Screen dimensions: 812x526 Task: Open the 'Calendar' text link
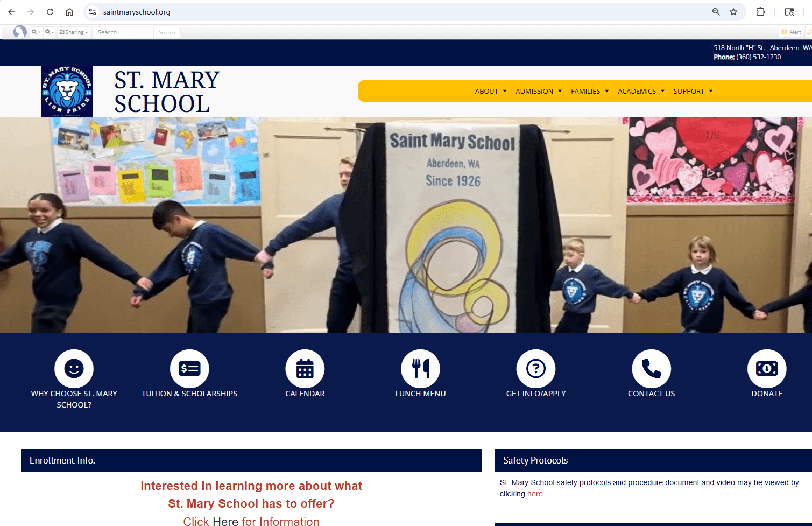coord(305,394)
